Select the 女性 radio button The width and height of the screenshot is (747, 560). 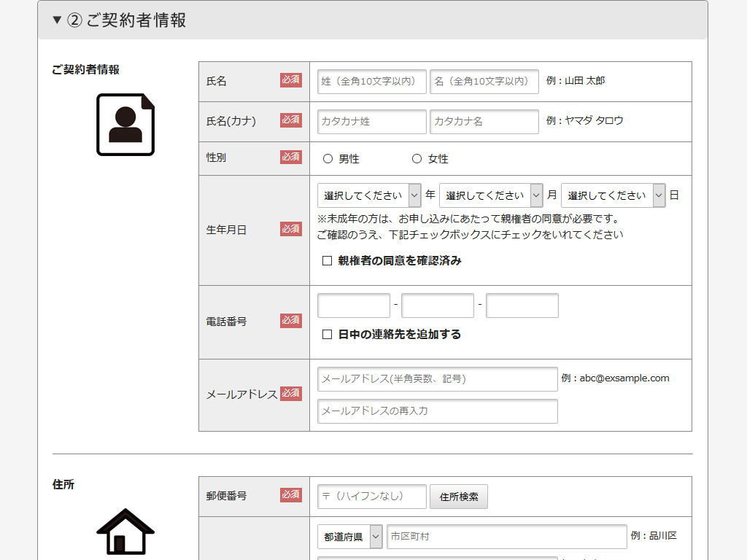click(417, 158)
